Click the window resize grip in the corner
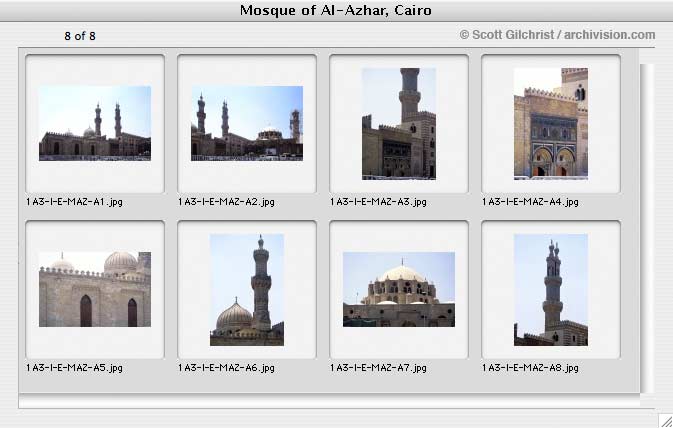This screenshot has height=428, width=673. [666, 421]
